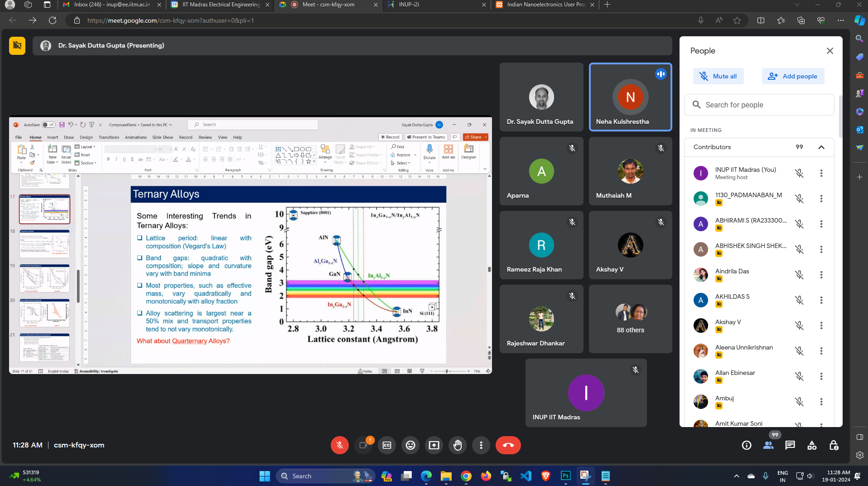
Task: Close the People side panel
Action: [x=829, y=51]
